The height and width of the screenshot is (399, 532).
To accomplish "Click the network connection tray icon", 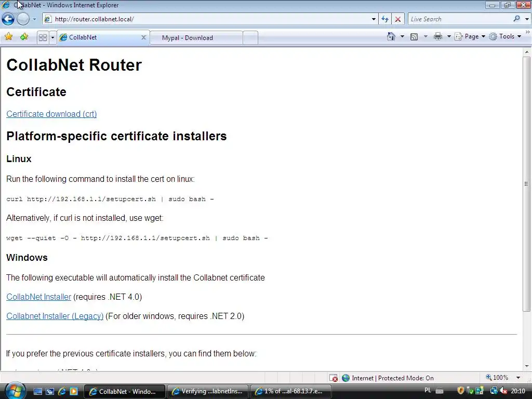I will tap(494, 391).
